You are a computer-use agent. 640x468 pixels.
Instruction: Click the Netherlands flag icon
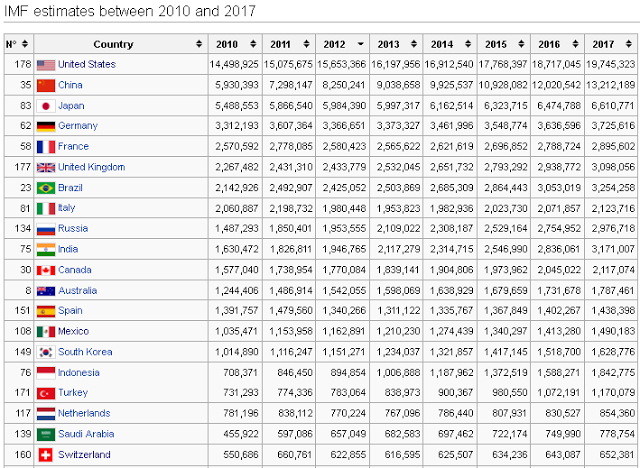(46, 414)
